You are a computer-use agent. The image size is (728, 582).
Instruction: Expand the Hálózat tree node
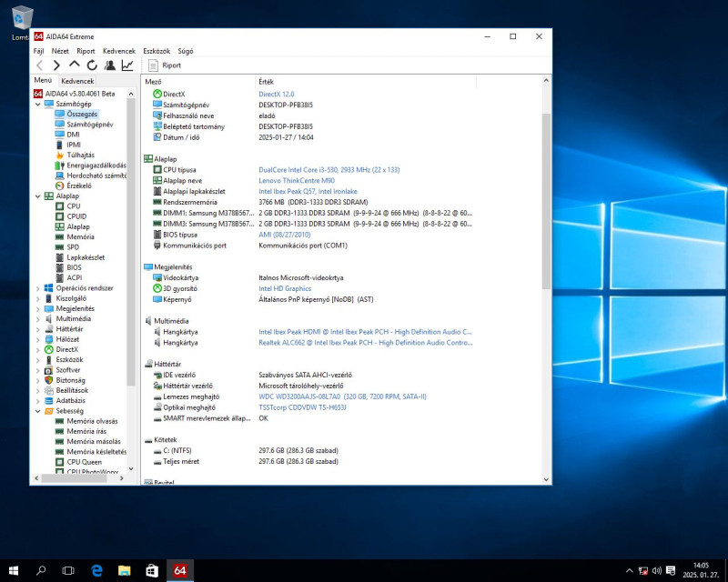tap(37, 339)
